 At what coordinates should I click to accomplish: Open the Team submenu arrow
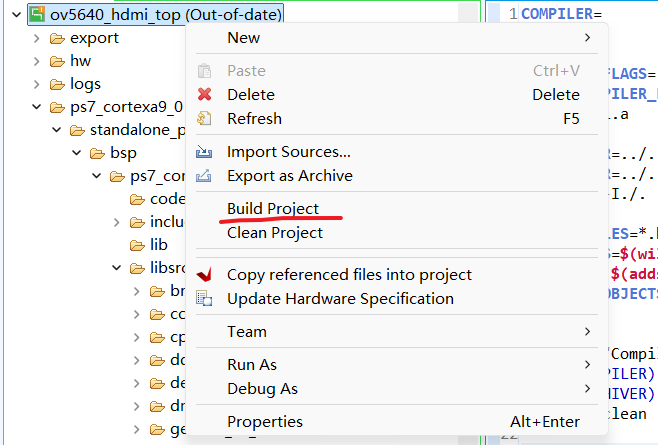point(587,331)
